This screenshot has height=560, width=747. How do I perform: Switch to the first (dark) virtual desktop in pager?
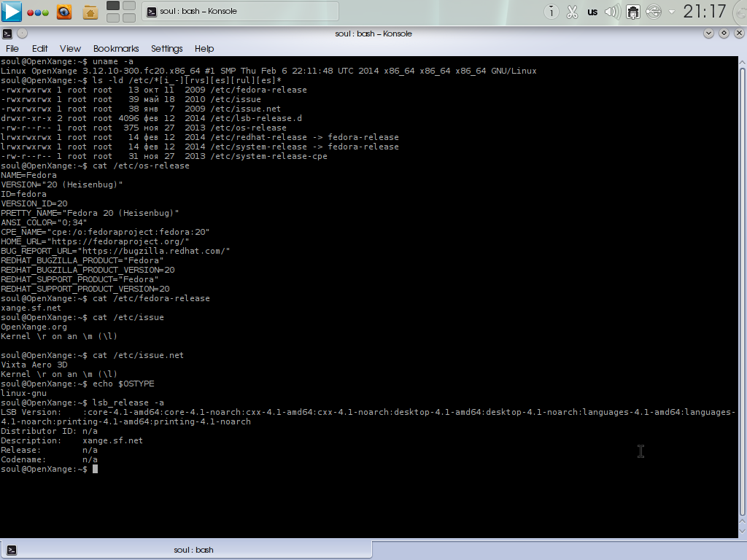tap(113, 6)
